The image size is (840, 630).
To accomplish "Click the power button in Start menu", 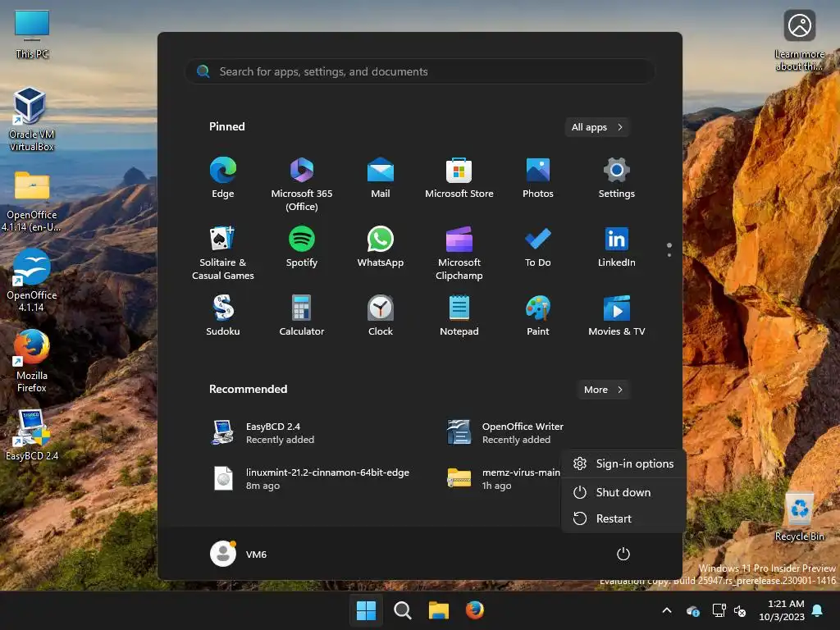I will pyautogui.click(x=623, y=554).
